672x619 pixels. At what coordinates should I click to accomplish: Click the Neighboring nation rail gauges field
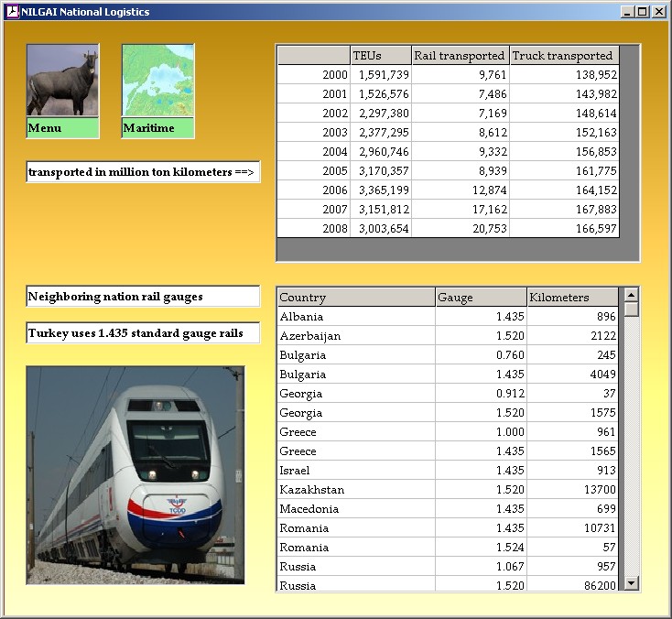click(143, 297)
